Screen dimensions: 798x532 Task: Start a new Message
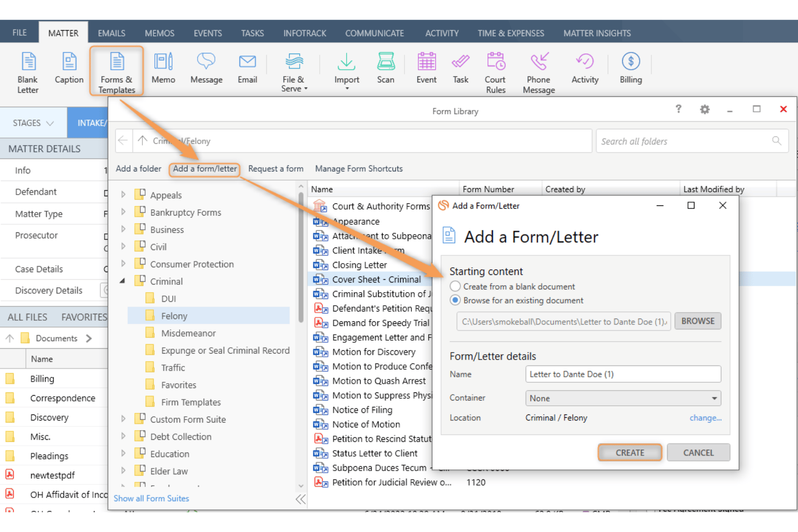[x=206, y=68]
